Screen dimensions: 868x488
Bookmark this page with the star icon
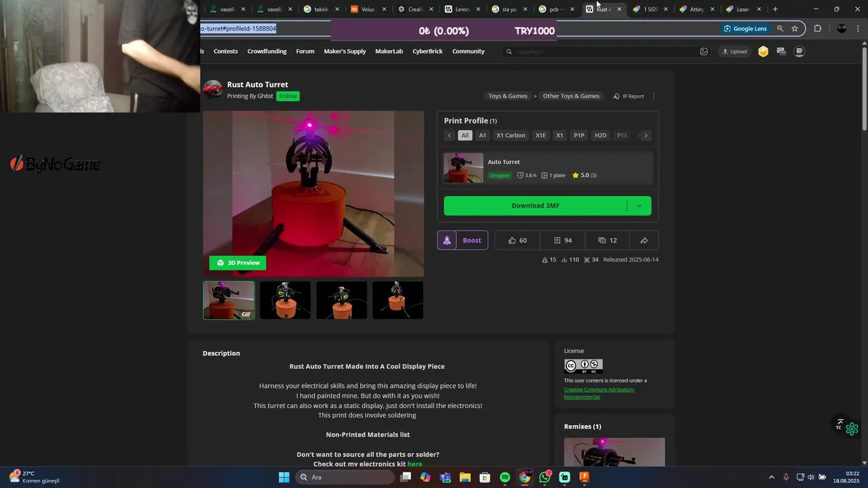coord(795,28)
